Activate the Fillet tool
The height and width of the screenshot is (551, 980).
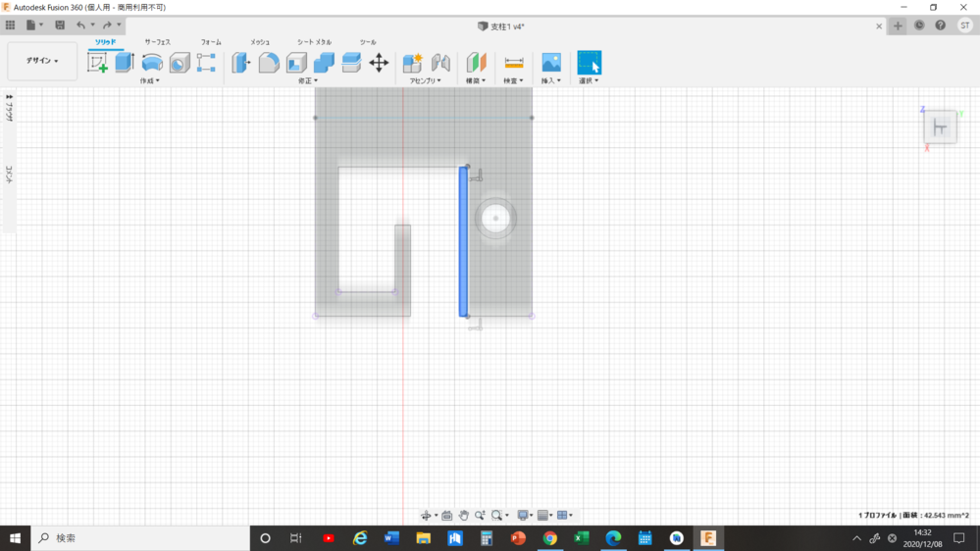tap(269, 63)
